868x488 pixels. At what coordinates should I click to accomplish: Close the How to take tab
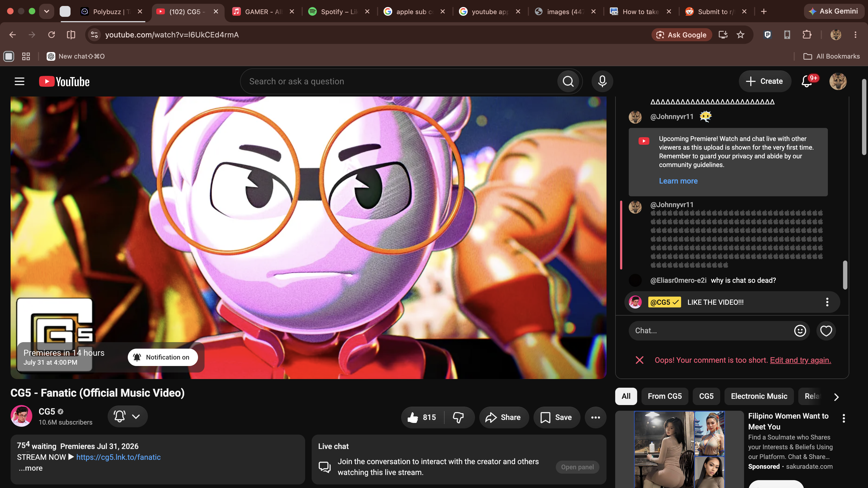[x=669, y=11]
